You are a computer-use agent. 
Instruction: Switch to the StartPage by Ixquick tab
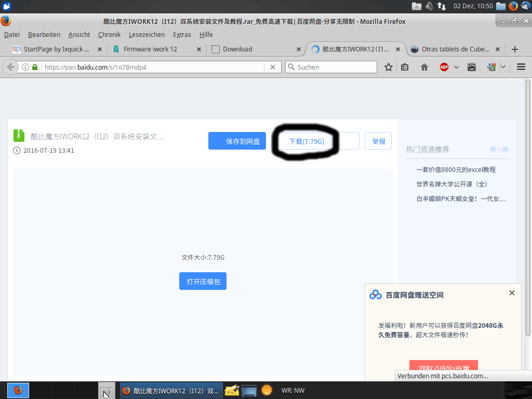56,49
